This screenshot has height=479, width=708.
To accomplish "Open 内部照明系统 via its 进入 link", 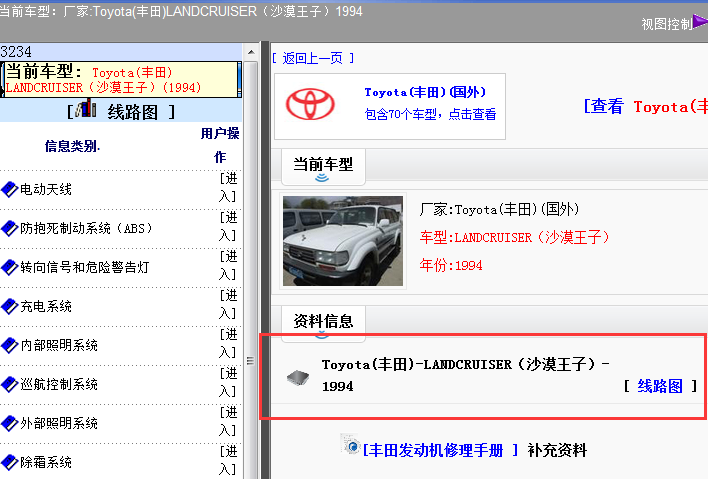I will pos(228,343).
